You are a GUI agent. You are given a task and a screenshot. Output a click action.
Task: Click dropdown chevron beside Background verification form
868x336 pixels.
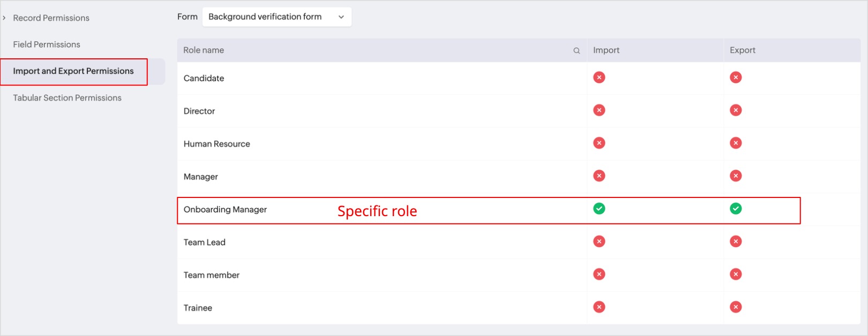point(341,17)
